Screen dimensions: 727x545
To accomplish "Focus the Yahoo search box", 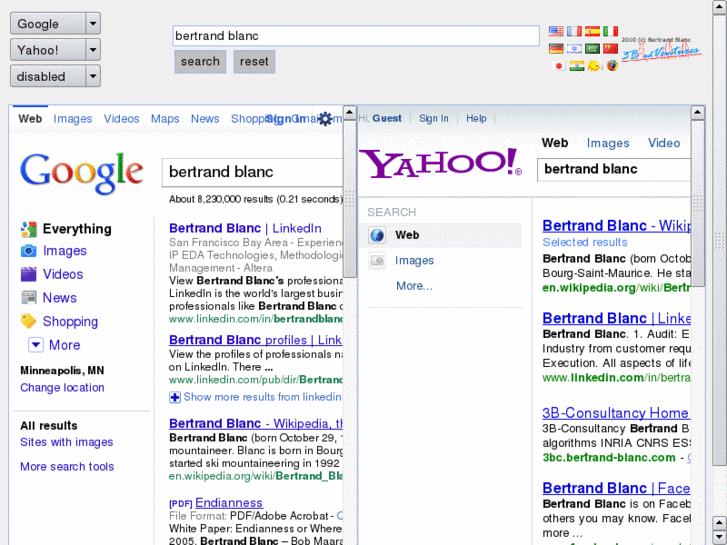I will point(614,169).
